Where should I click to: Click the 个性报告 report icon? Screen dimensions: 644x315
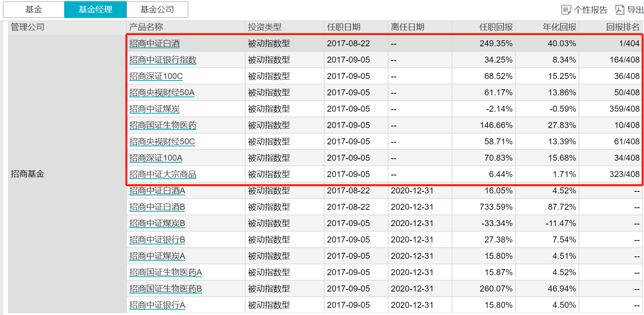[x=566, y=10]
